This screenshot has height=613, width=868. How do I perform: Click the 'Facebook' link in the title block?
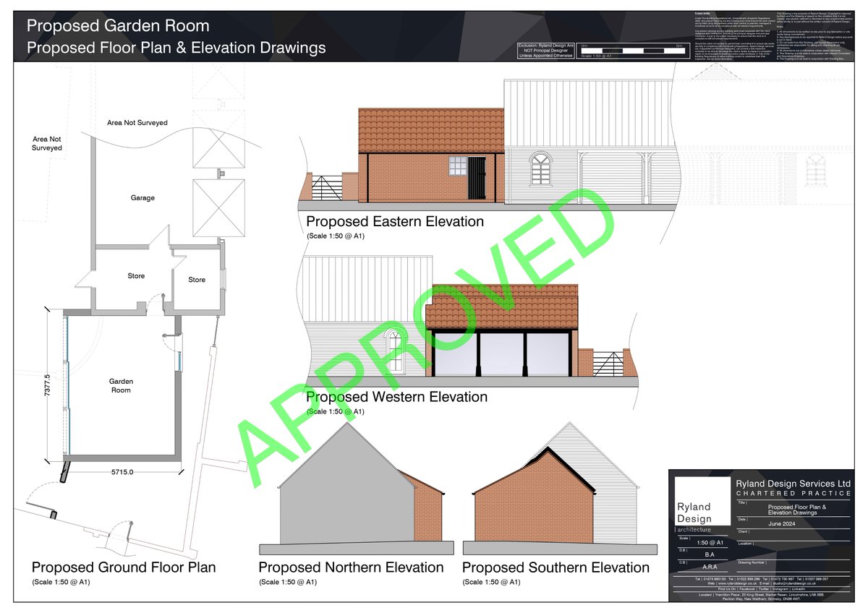[747, 589]
